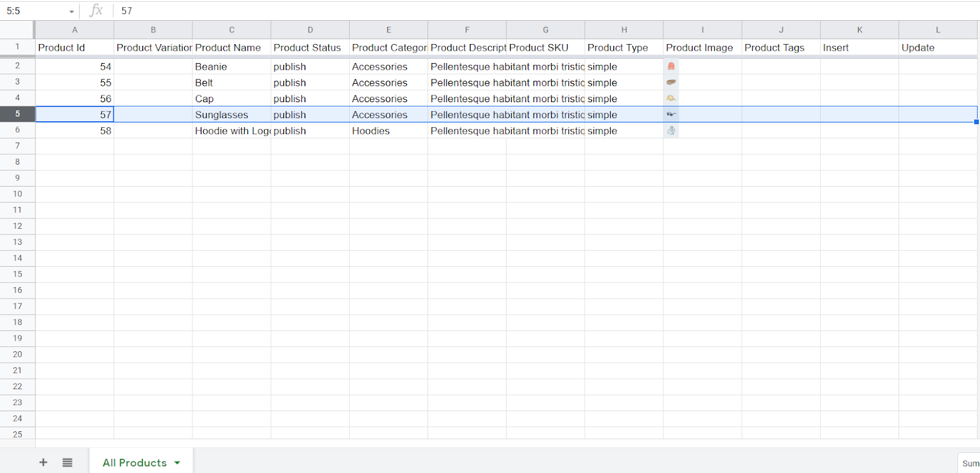The width and height of the screenshot is (980, 473).
Task: Click the cell containing Cap
Action: (x=232, y=99)
